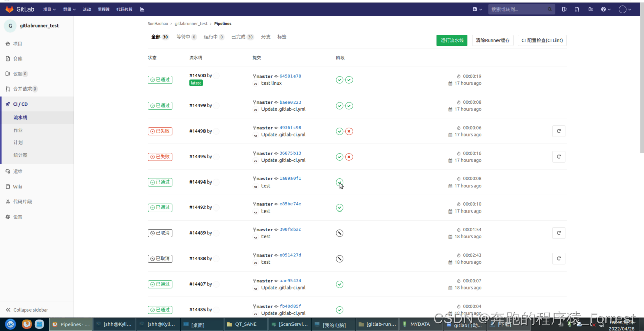
Task: Open Firefox icon in the taskbar
Action: 26,324
